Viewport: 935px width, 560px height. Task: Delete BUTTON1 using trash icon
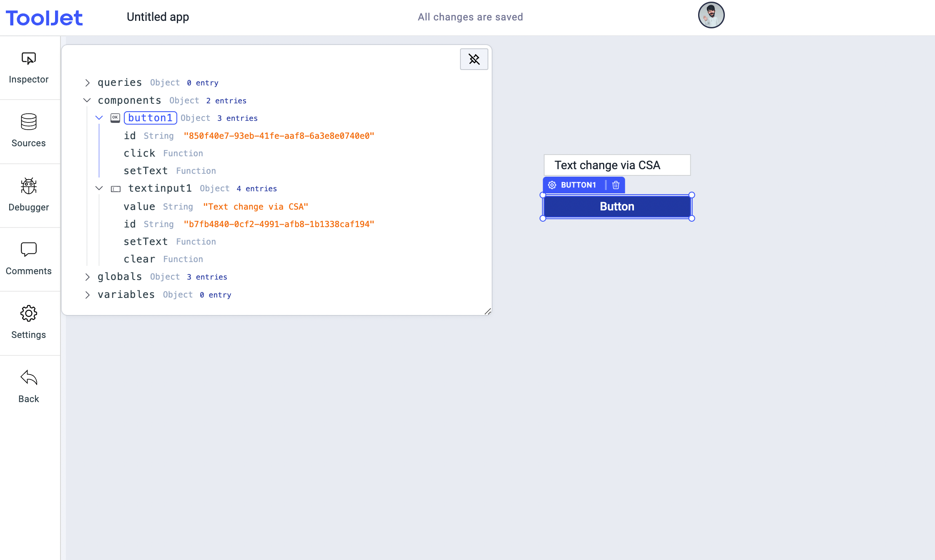(x=616, y=185)
